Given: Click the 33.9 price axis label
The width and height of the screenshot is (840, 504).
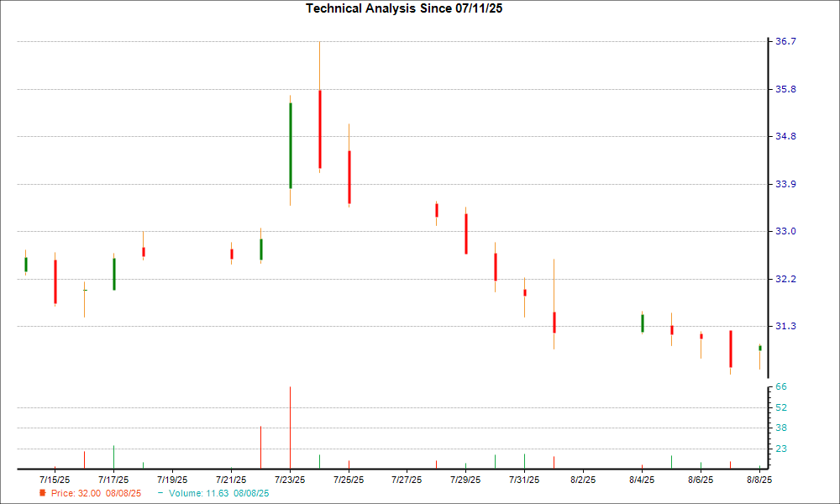Looking at the screenshot, I should coord(786,184).
